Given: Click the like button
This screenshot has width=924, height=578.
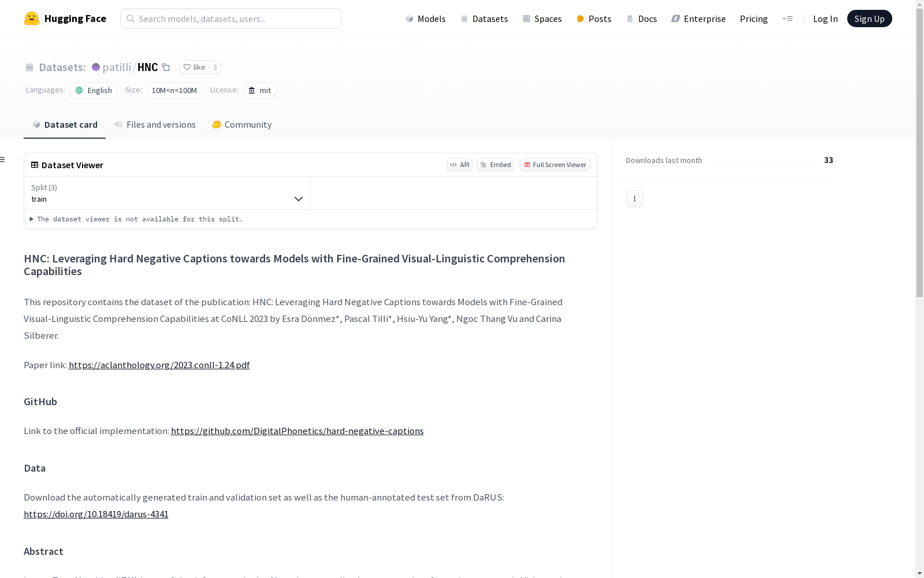Looking at the screenshot, I should (194, 67).
